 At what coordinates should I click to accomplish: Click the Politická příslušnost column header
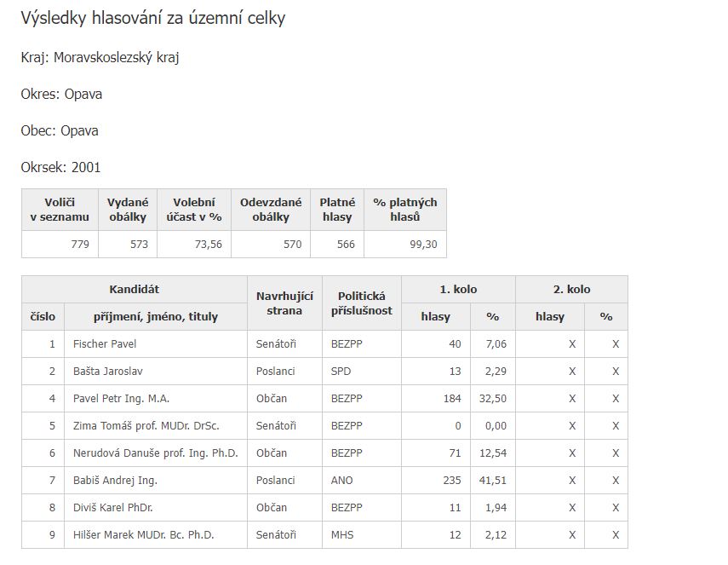(x=362, y=303)
